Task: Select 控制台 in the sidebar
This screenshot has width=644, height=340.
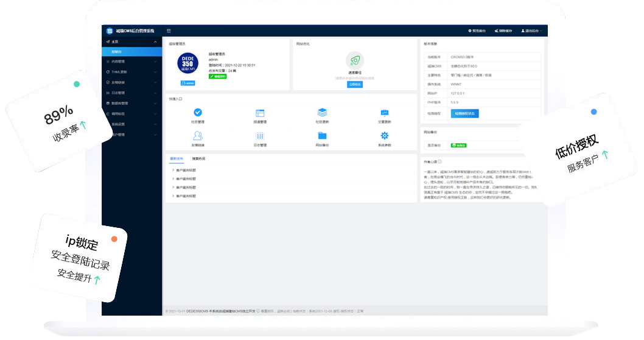Action: click(116, 52)
